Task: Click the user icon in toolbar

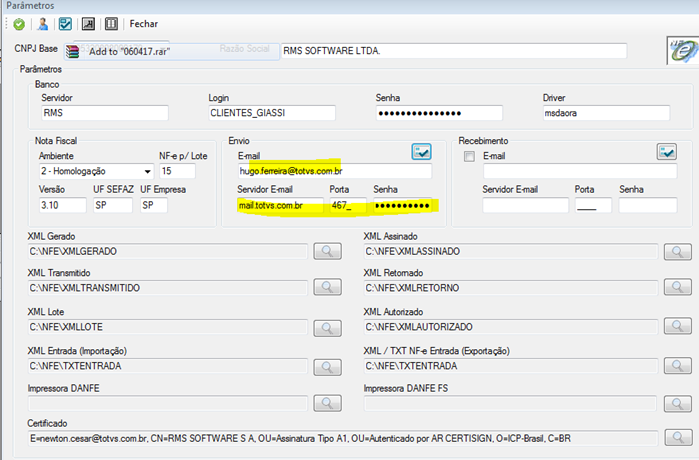Action: coord(43,24)
